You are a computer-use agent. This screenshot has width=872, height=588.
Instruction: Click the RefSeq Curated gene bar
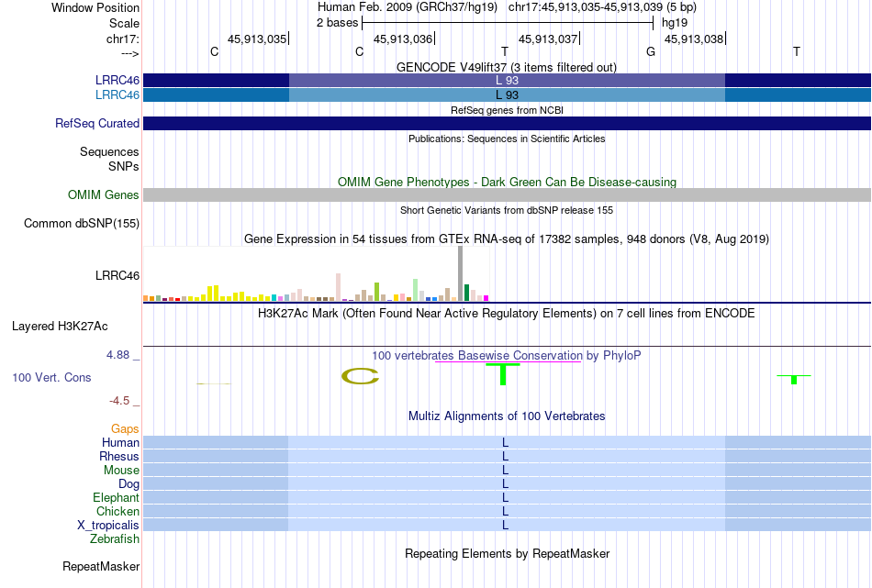tap(507, 124)
